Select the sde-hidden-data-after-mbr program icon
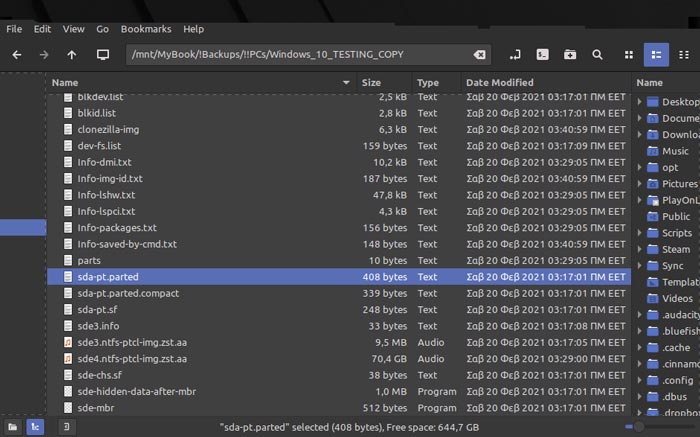Screen dimensions: 700x437 (68, 391)
